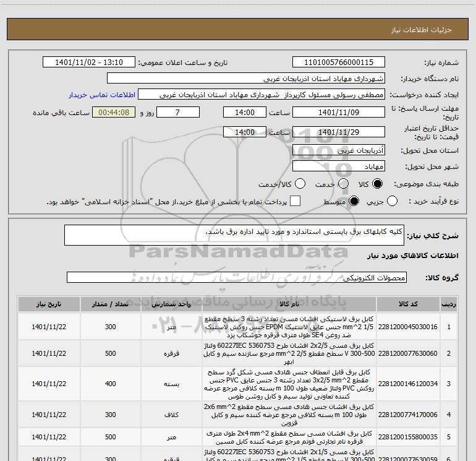Click product code 2281200045030016
This screenshot has width=476, height=461.
tap(408, 327)
